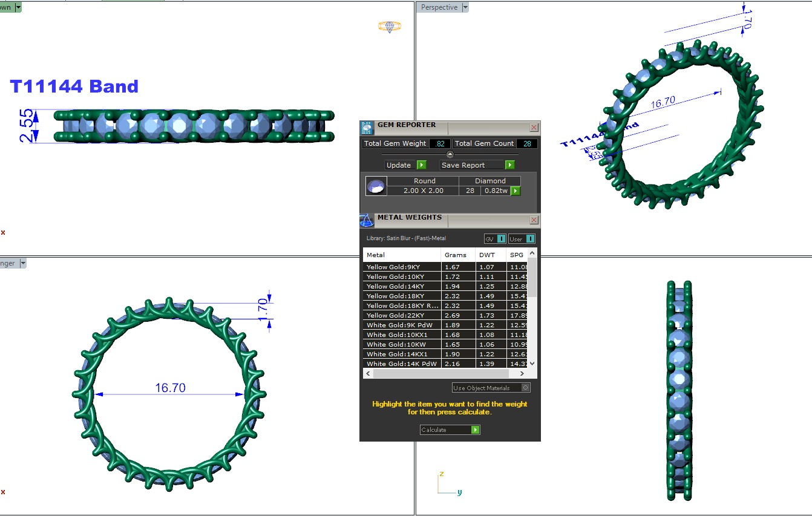Open the Perspective viewport dropdown arrow
The width and height of the screenshot is (812, 516).
[x=465, y=7]
